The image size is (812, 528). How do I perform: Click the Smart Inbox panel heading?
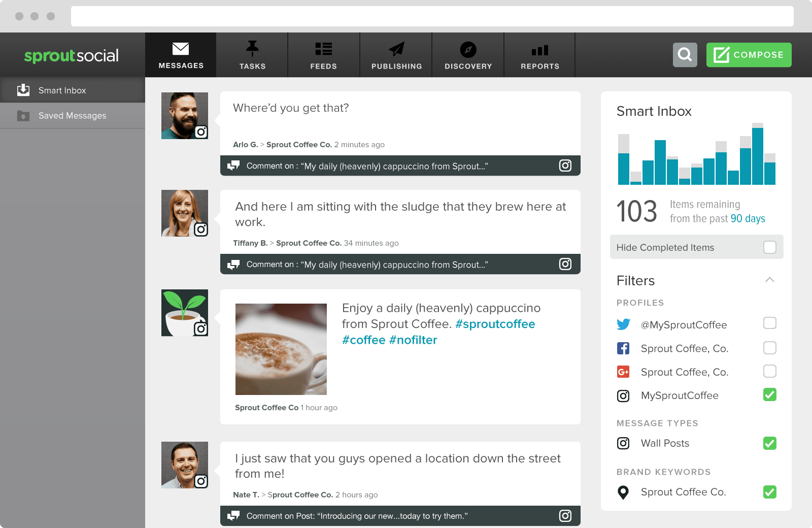654,111
